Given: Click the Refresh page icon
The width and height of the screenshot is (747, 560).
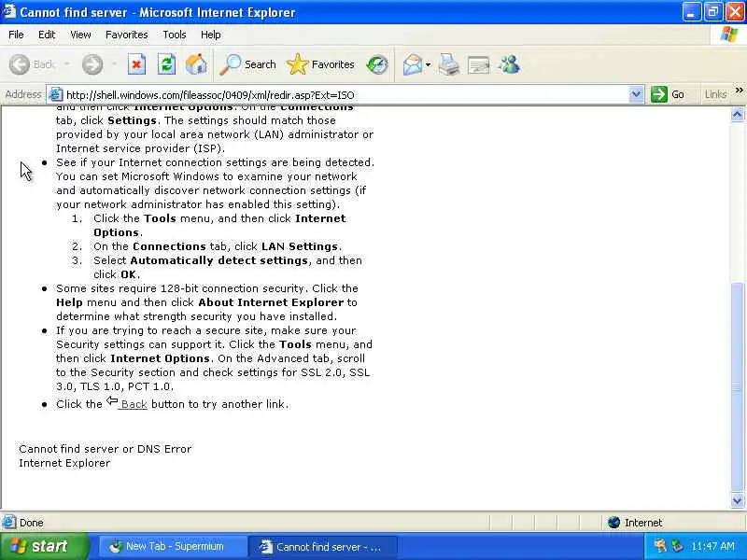Looking at the screenshot, I should point(166,64).
